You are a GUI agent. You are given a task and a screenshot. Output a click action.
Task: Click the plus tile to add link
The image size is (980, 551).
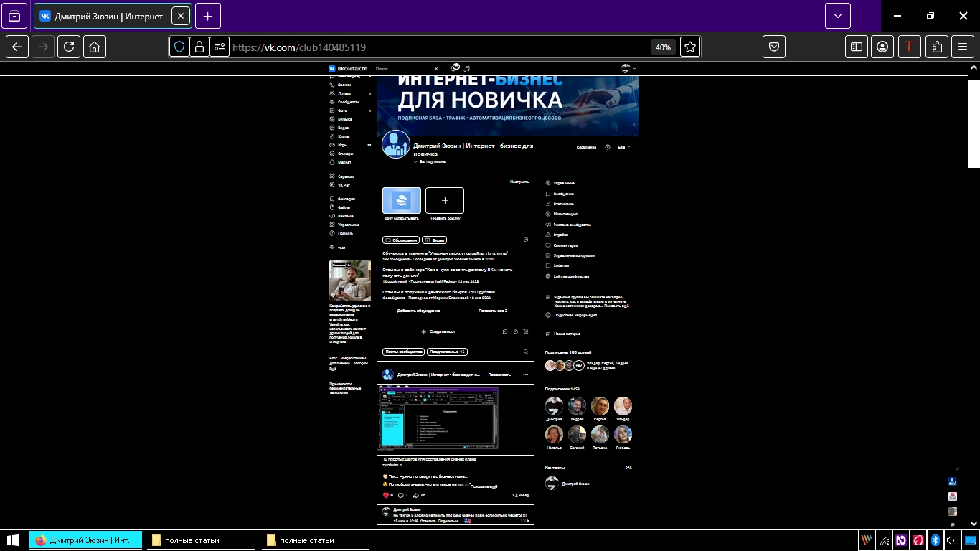(x=445, y=200)
